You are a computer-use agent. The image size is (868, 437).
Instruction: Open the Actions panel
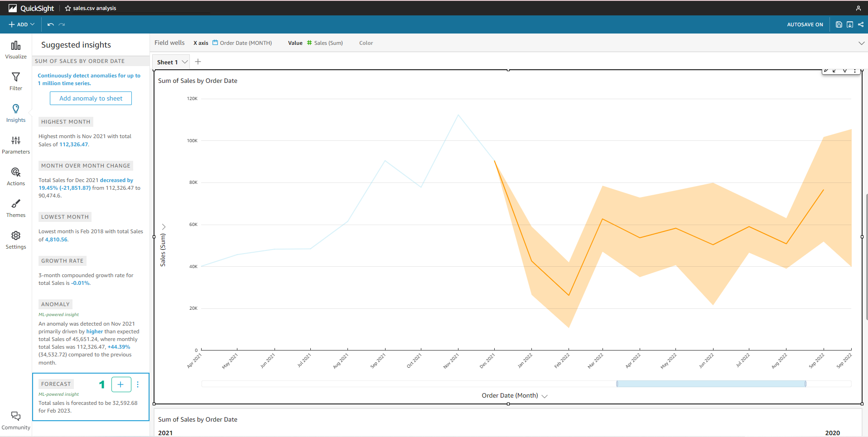pos(16,177)
